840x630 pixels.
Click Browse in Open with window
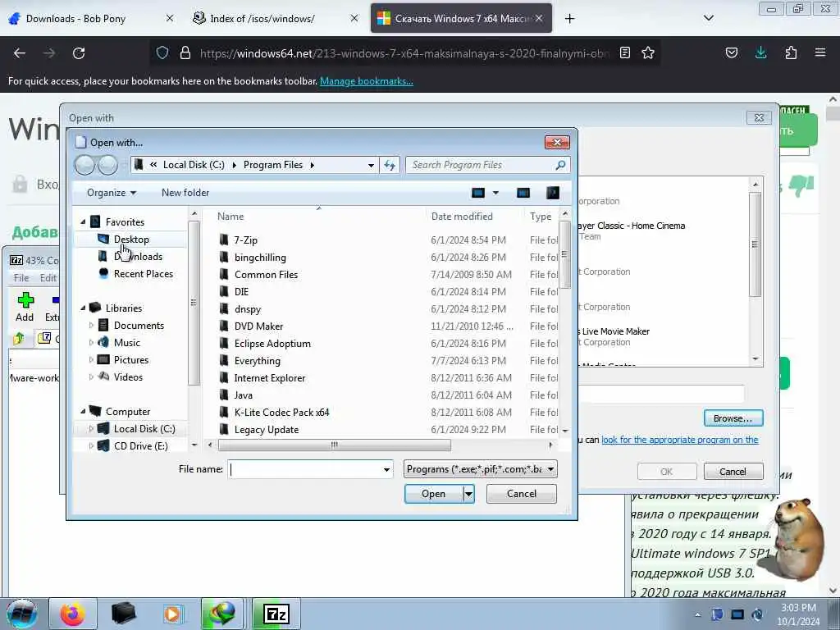click(733, 418)
